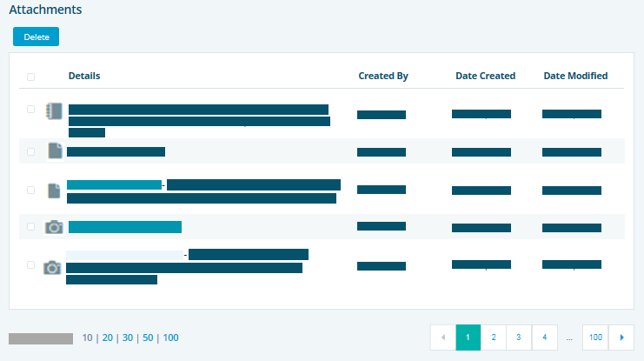
Task: Sort by Date Created column header
Action: click(x=486, y=76)
